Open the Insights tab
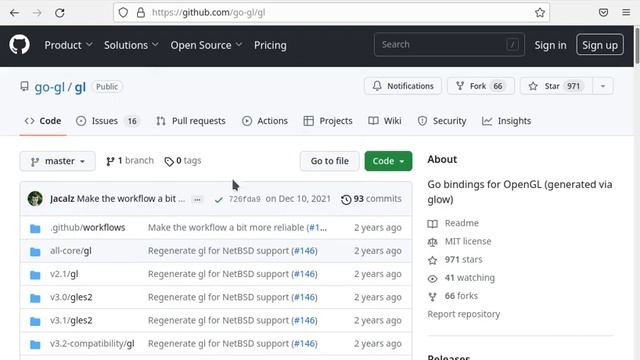This screenshot has width=640, height=360. [507, 121]
